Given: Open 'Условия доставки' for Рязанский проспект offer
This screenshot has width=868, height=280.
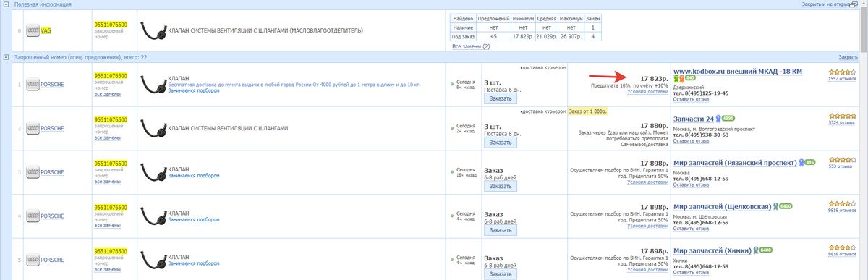Looking at the screenshot, I should click(x=648, y=183).
